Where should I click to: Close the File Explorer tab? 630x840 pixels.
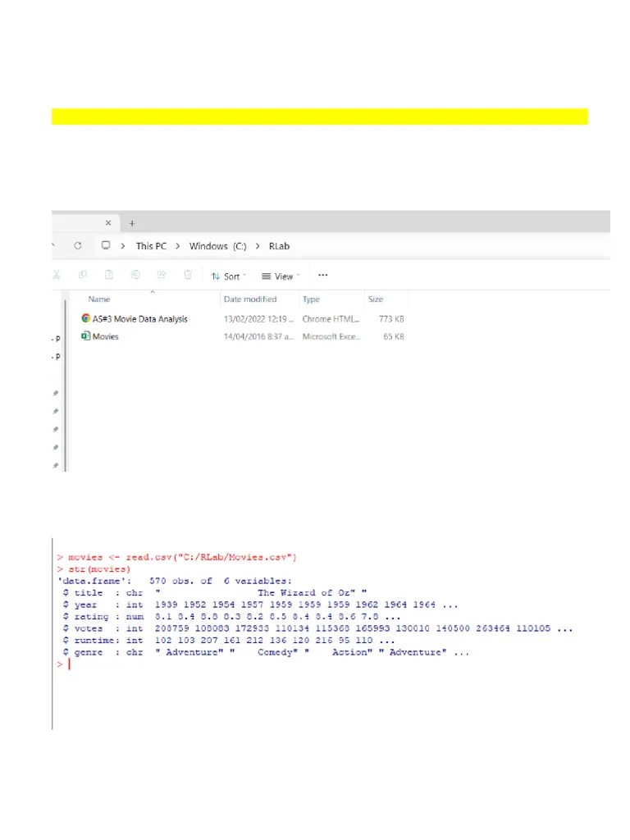coord(108,223)
